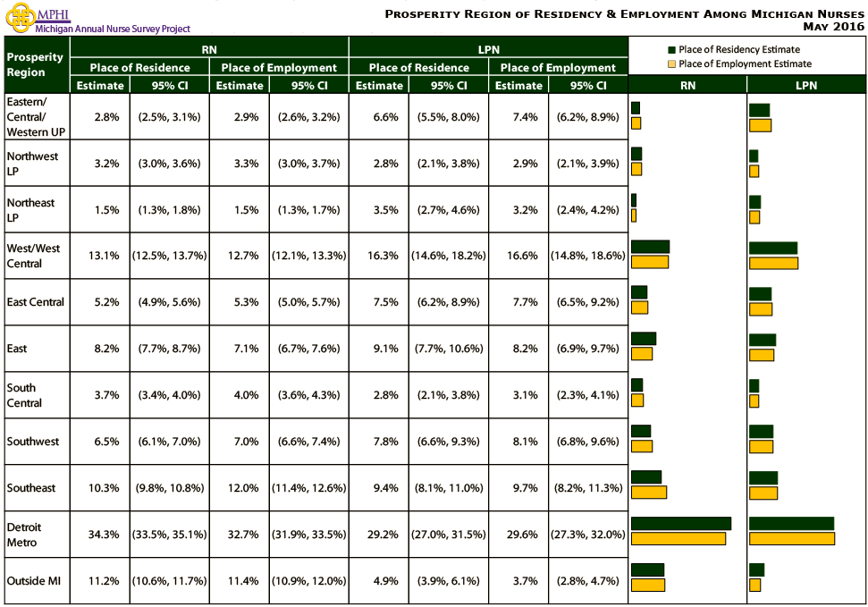Click the 29.6% LPN employment estimate cell
The height and width of the screenshot is (607, 868).
pos(518,535)
